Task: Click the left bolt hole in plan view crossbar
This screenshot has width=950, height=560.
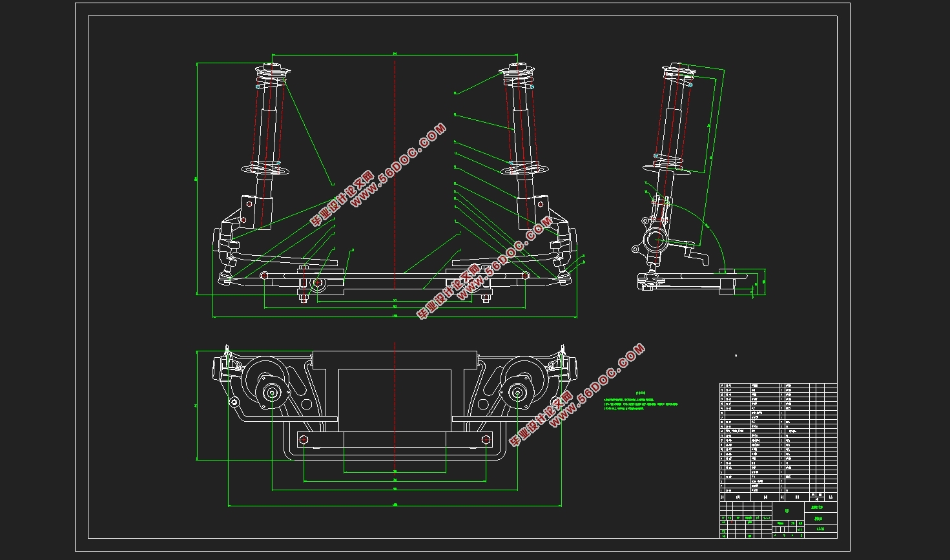Action: click(x=303, y=440)
